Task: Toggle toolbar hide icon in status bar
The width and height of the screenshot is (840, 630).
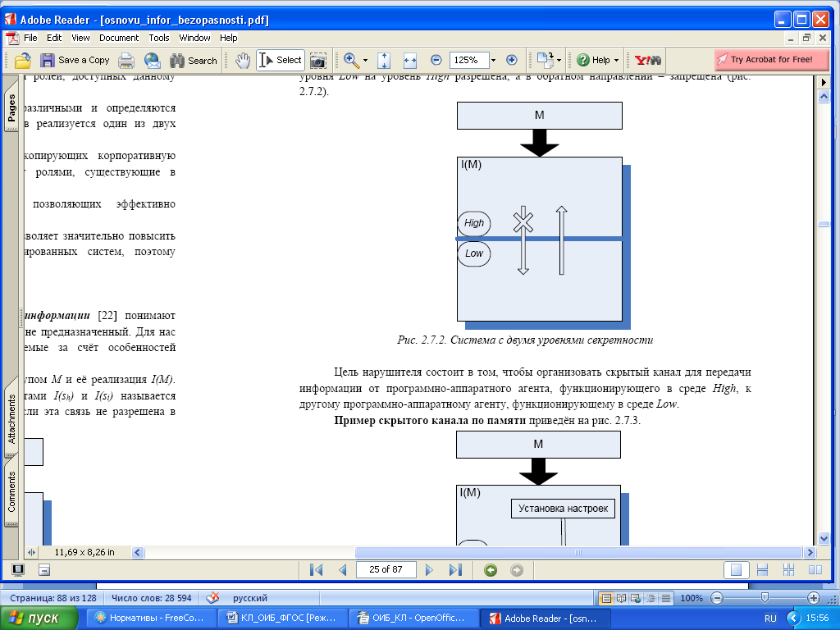Action: point(44,570)
